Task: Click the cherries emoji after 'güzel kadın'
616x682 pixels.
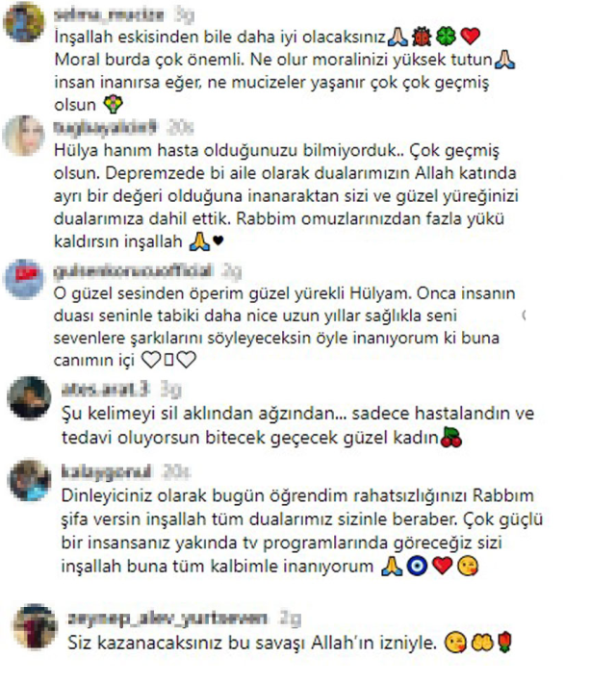Action: [451, 437]
